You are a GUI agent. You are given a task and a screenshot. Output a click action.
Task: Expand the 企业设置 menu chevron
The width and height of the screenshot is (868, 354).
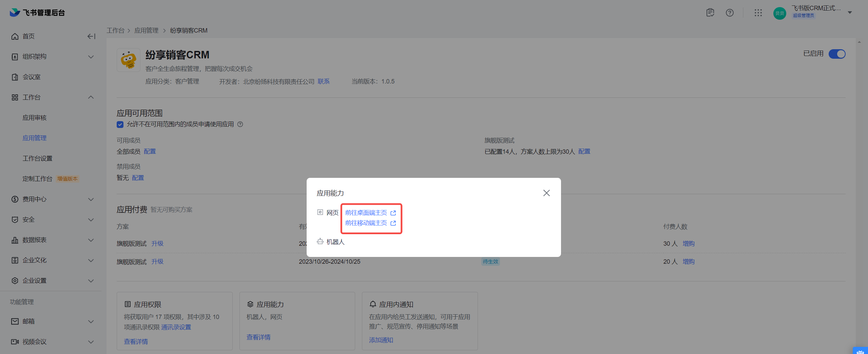tap(91, 281)
